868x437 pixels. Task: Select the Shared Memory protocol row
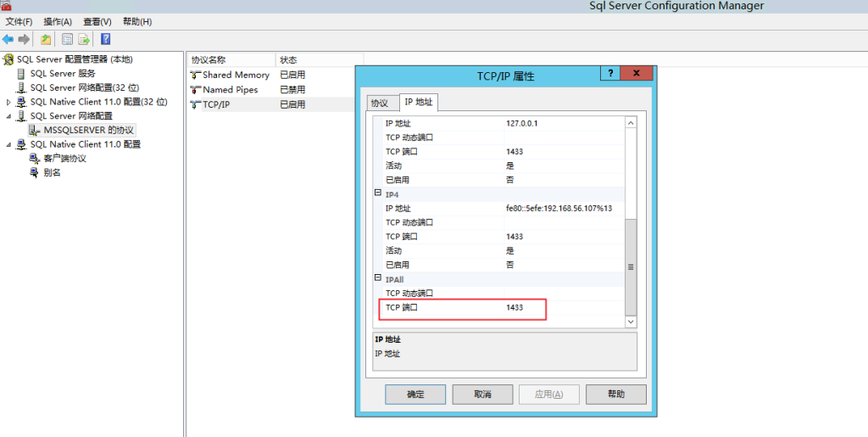271,75
